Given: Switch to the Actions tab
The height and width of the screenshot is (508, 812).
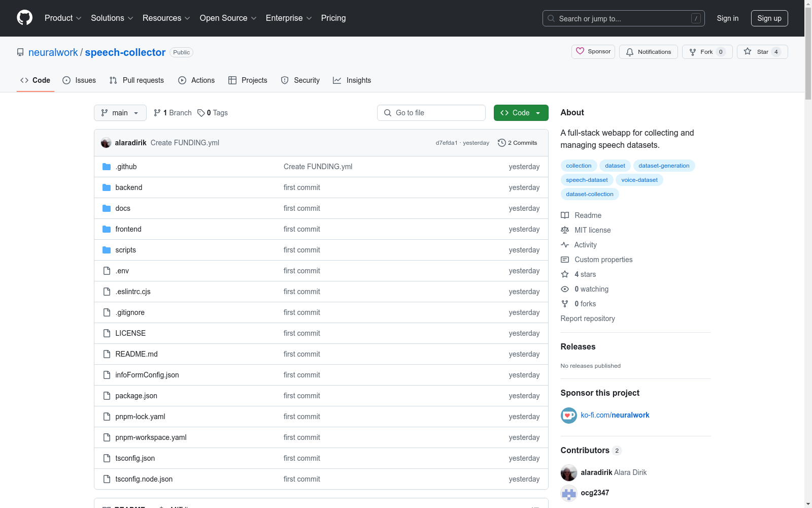Looking at the screenshot, I should (196, 80).
